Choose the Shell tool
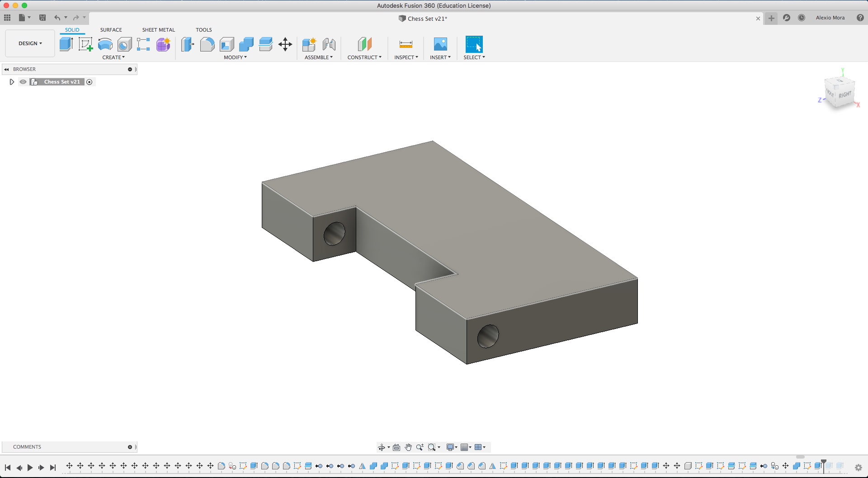 [x=227, y=44]
